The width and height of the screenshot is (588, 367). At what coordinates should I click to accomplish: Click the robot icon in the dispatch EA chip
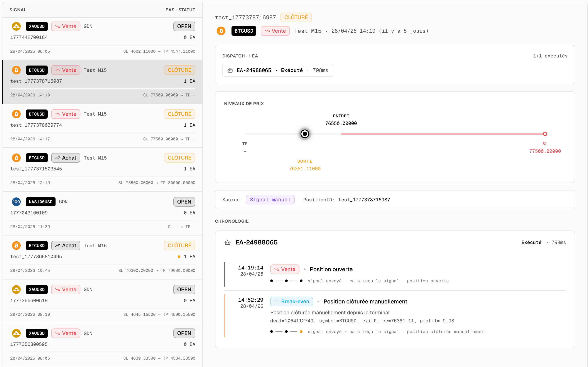230,70
